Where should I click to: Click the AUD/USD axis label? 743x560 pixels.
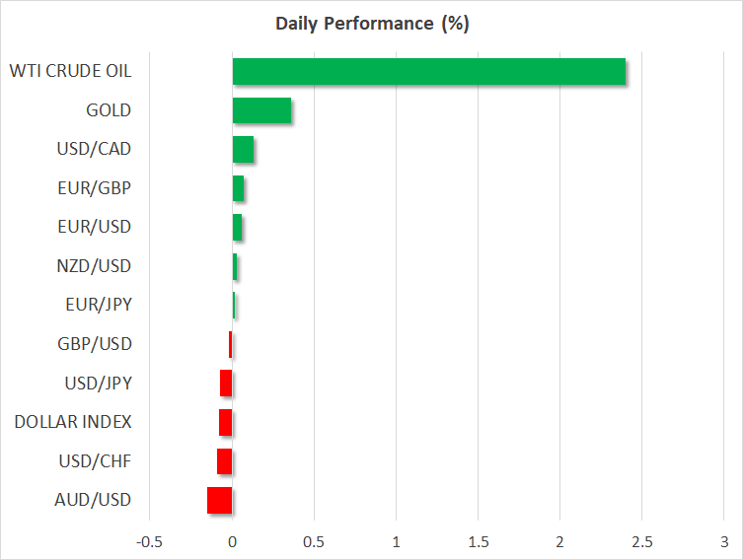coord(94,500)
